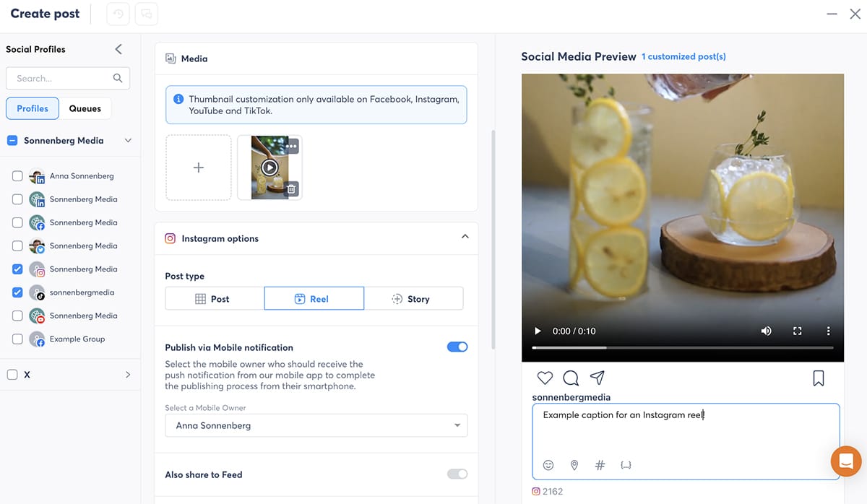This screenshot has width=867, height=504.
Task: Click the hashtag icon in caption toolbar
Action: tap(600, 465)
